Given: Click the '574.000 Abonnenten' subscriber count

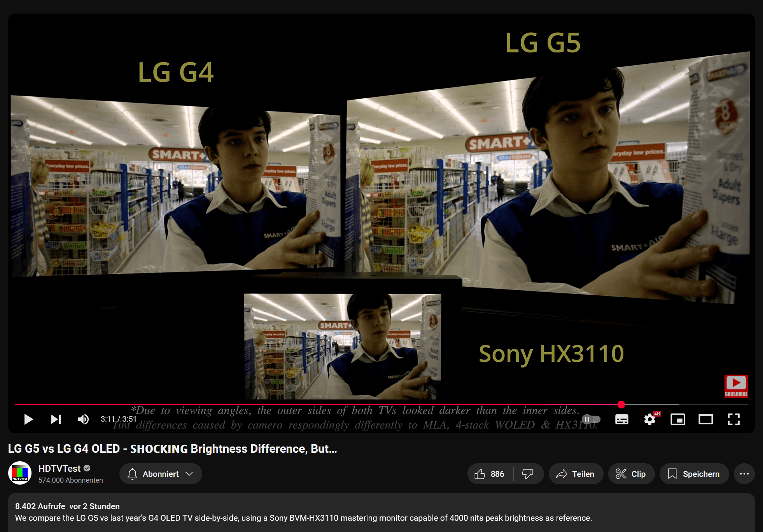Looking at the screenshot, I should (71, 480).
